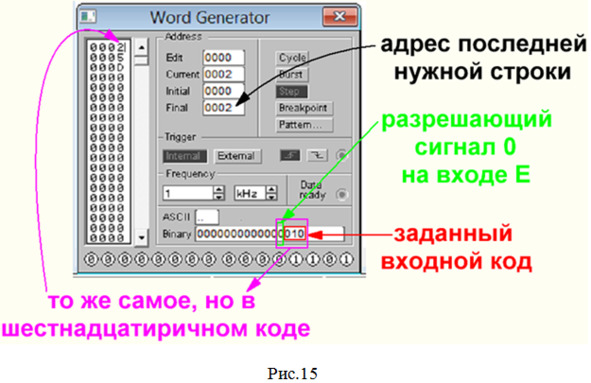Viewport: 591px width, 383px height.
Task: Click the leftmost output bit indicator
Action: pos(91,259)
